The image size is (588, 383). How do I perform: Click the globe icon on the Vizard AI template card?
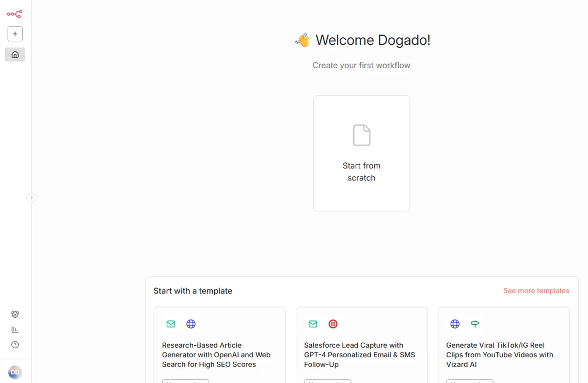click(455, 324)
